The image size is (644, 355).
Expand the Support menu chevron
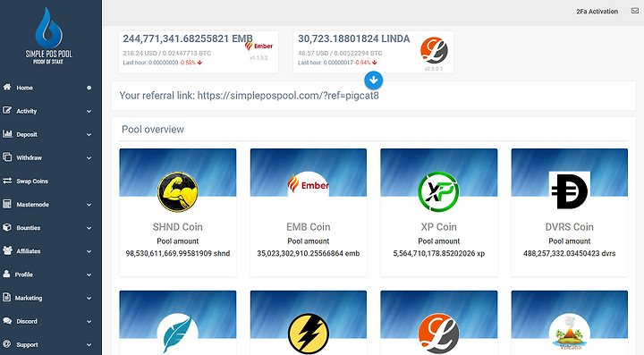(x=89, y=345)
